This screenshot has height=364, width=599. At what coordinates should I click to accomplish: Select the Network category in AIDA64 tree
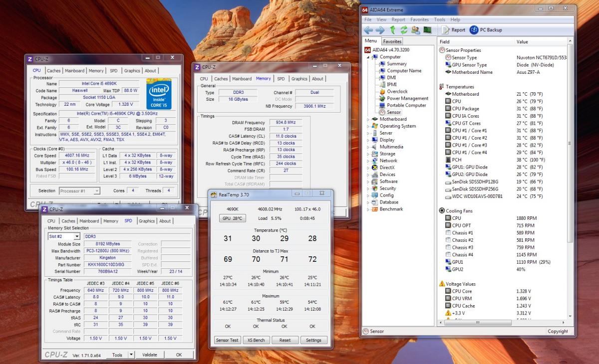coord(384,161)
